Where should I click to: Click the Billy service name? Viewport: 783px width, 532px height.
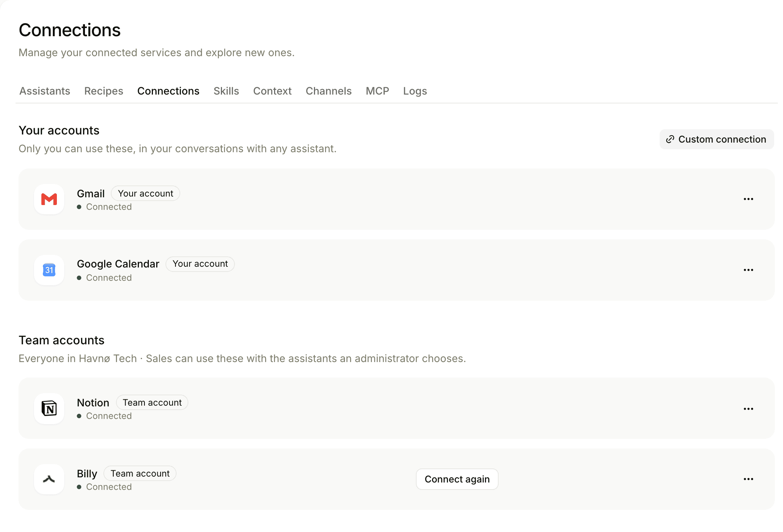87,474
